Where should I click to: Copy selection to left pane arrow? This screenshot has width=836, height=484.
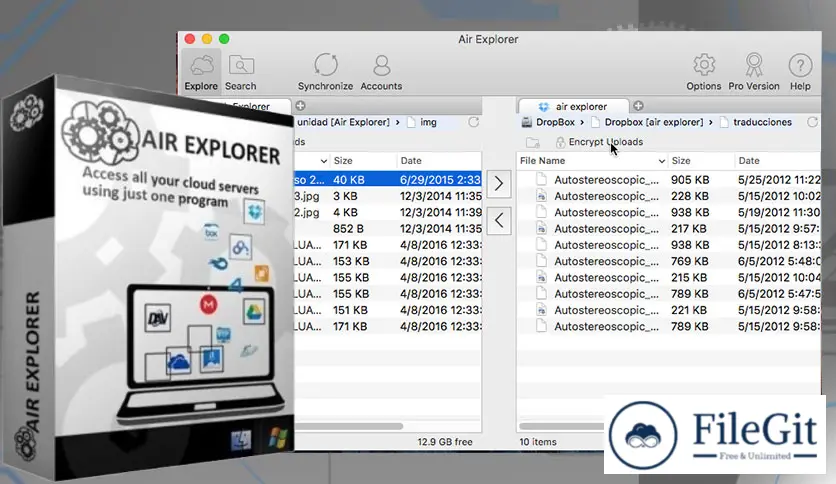click(x=499, y=220)
